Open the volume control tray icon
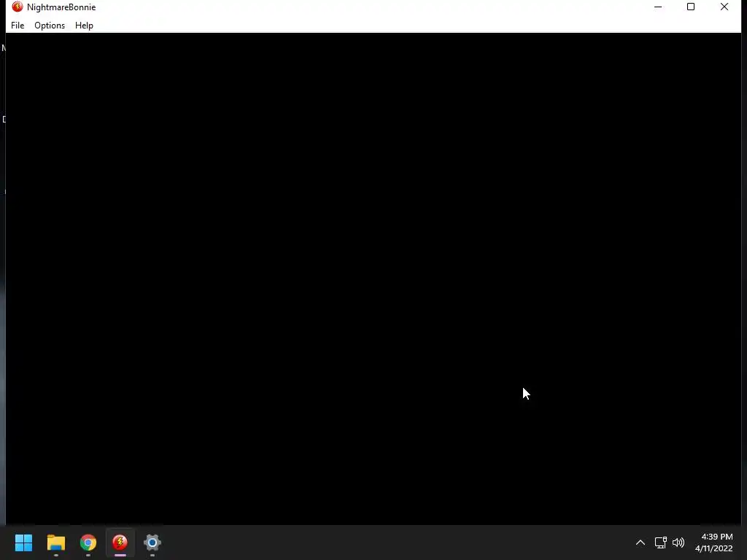Image resolution: width=747 pixels, height=560 pixels. [678, 542]
